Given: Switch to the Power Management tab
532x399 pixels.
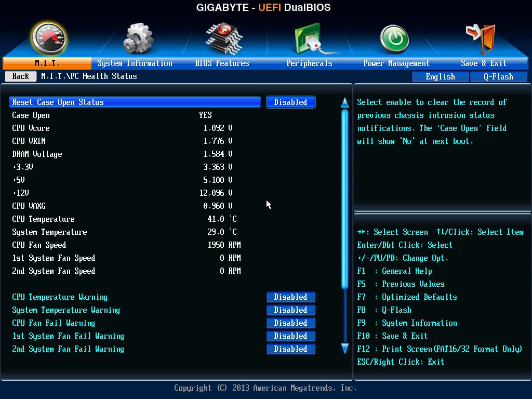Looking at the screenshot, I should click(x=396, y=63).
